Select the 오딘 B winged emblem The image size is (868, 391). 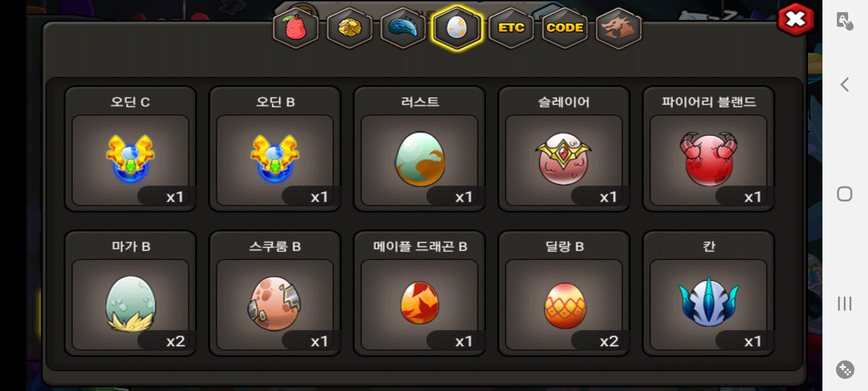275,149
